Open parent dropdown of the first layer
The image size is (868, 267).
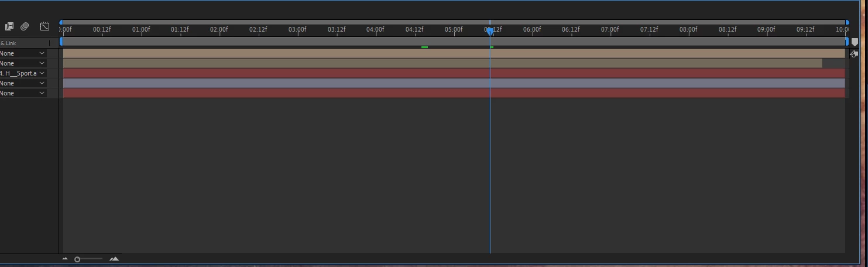(x=23, y=53)
